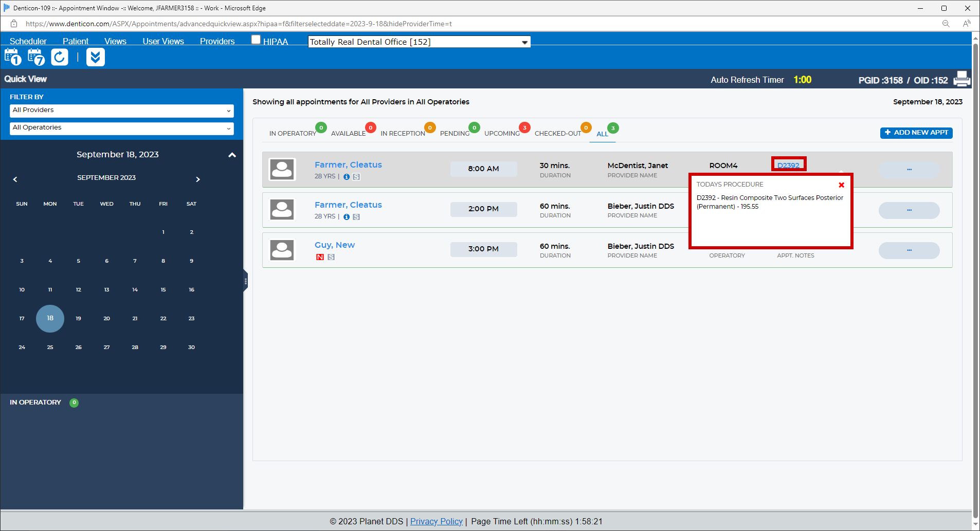
Task: Open the Views menu
Action: (x=115, y=41)
